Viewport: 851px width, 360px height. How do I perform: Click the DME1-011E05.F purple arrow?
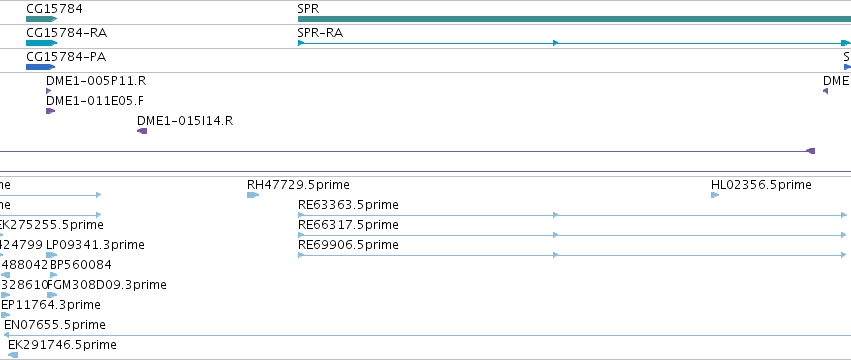(50, 111)
